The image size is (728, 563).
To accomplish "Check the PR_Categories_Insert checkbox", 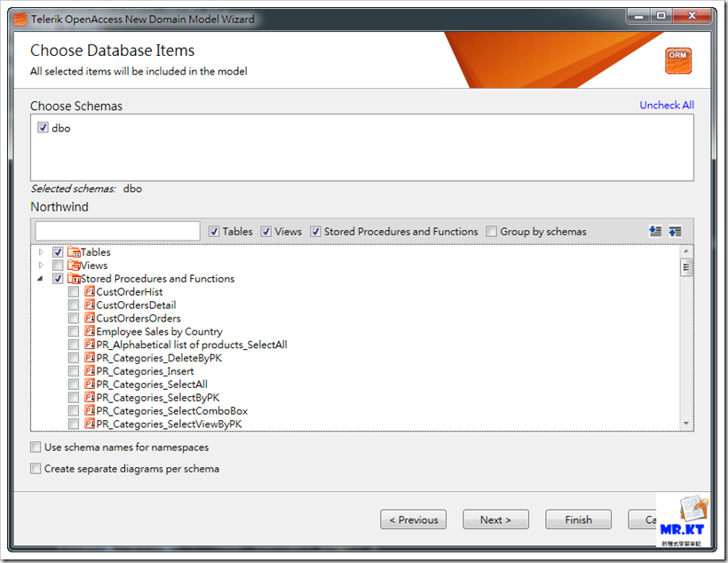I will pyautogui.click(x=74, y=371).
